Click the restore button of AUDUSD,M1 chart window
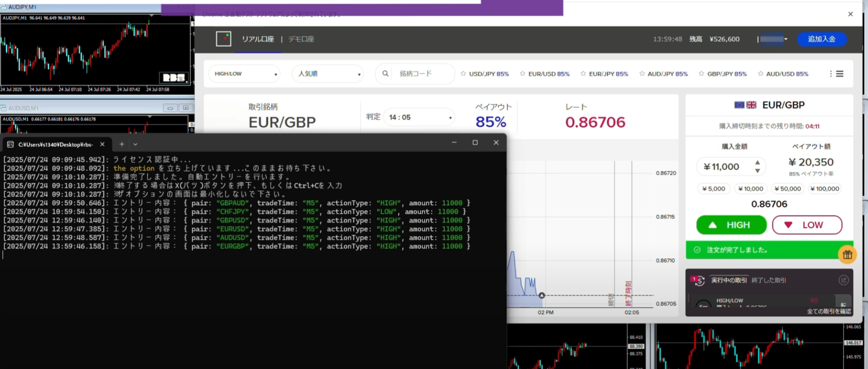The width and height of the screenshot is (868, 369). point(186,108)
